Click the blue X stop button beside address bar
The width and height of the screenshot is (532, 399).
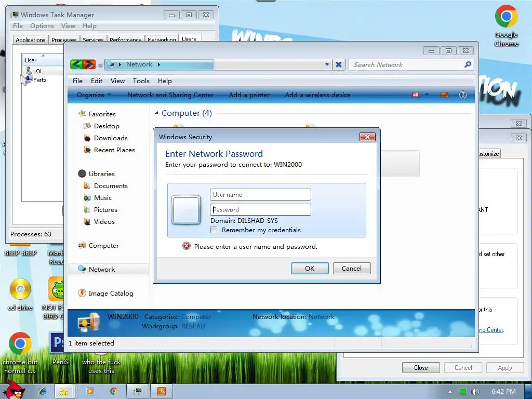(x=338, y=64)
